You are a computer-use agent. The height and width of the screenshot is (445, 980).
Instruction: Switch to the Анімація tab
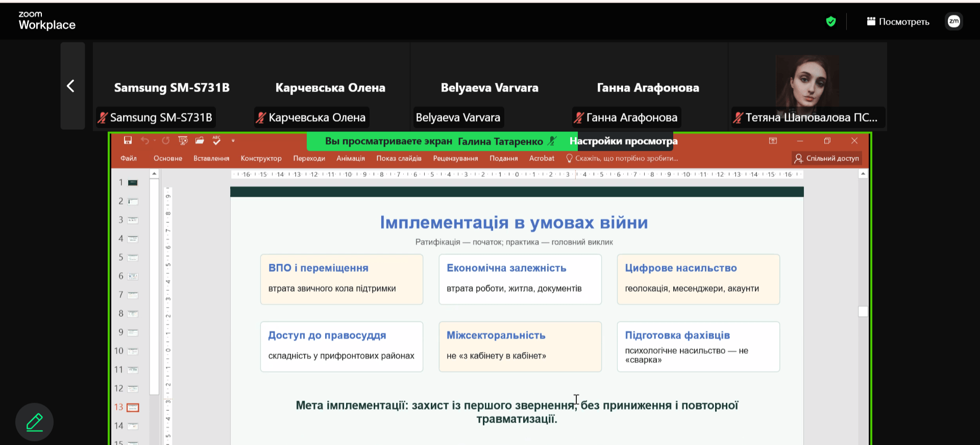pyautogui.click(x=351, y=158)
